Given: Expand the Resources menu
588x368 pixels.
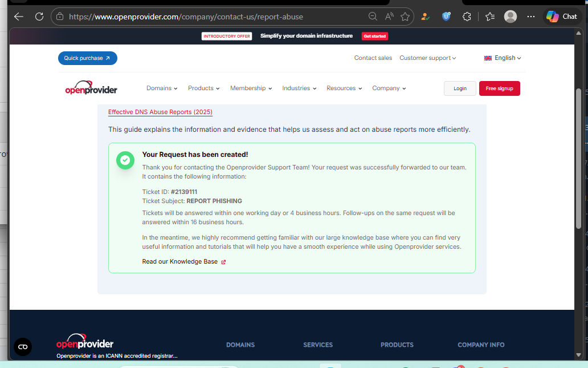Looking at the screenshot, I should pos(344,88).
